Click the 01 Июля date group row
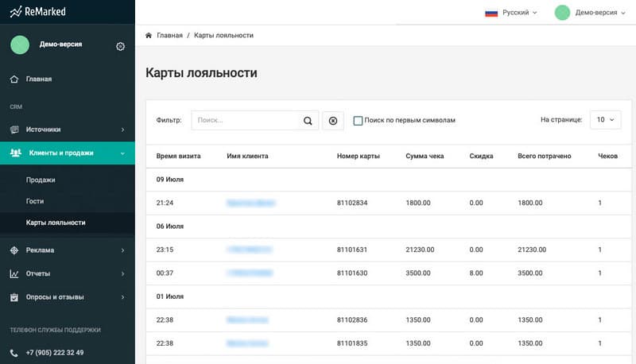Screen dimensions: 636x364 [389, 296]
